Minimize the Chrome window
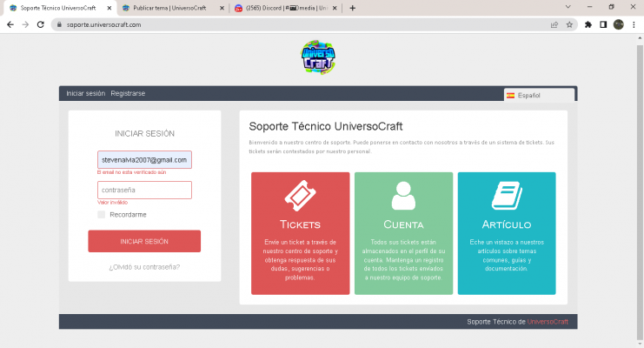 point(590,7)
